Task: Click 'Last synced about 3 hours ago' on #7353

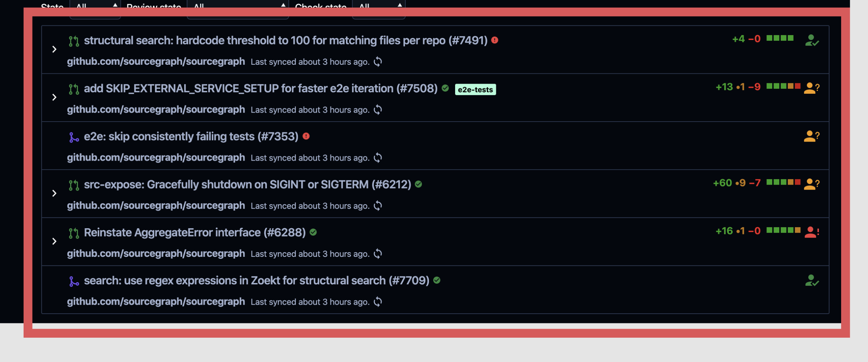Action: pyautogui.click(x=310, y=158)
